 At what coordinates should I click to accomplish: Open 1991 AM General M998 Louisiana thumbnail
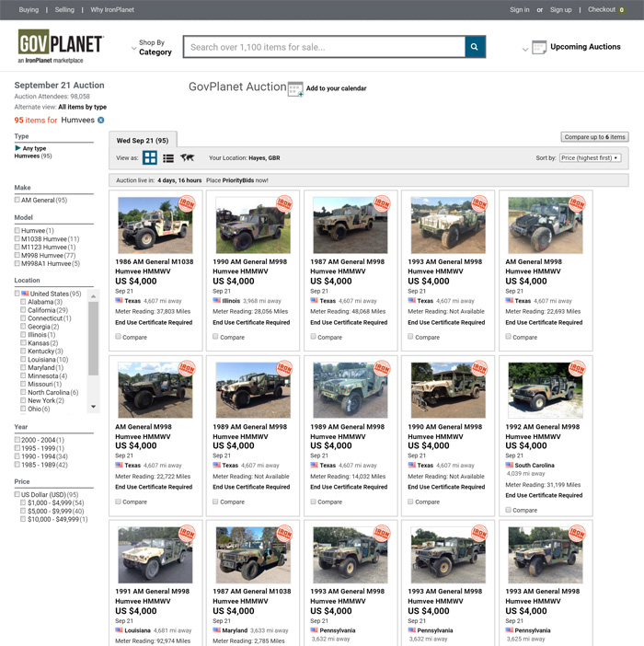pyautogui.click(x=155, y=555)
